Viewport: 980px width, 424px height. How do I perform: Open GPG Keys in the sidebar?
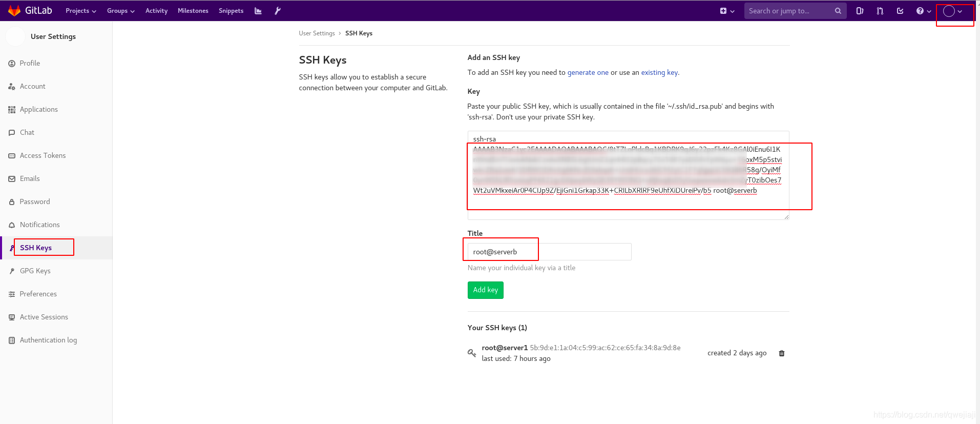point(35,271)
